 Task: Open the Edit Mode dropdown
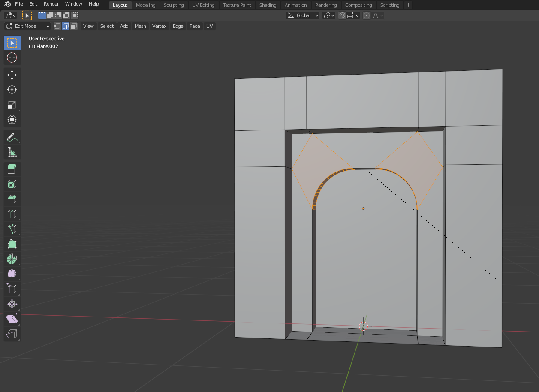tap(28, 26)
